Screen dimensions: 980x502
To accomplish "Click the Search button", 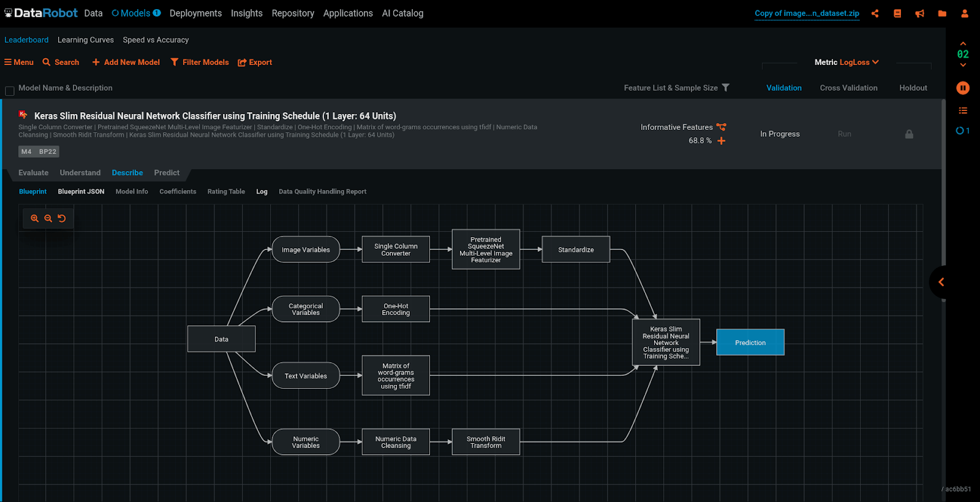I will pyautogui.click(x=61, y=62).
